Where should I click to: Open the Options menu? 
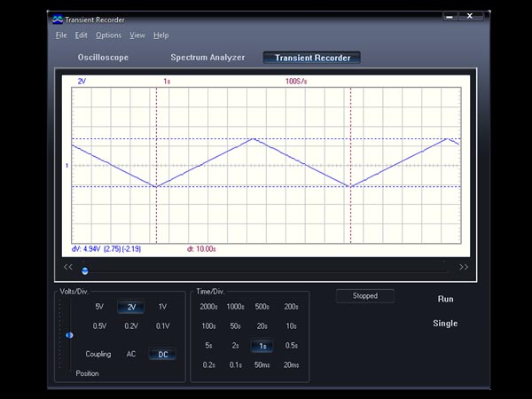click(x=108, y=35)
